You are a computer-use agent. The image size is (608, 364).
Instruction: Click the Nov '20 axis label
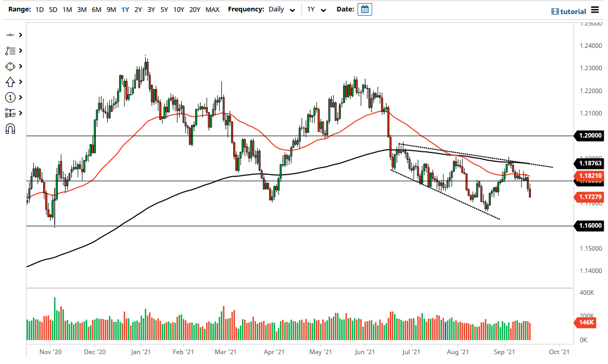coord(50,352)
